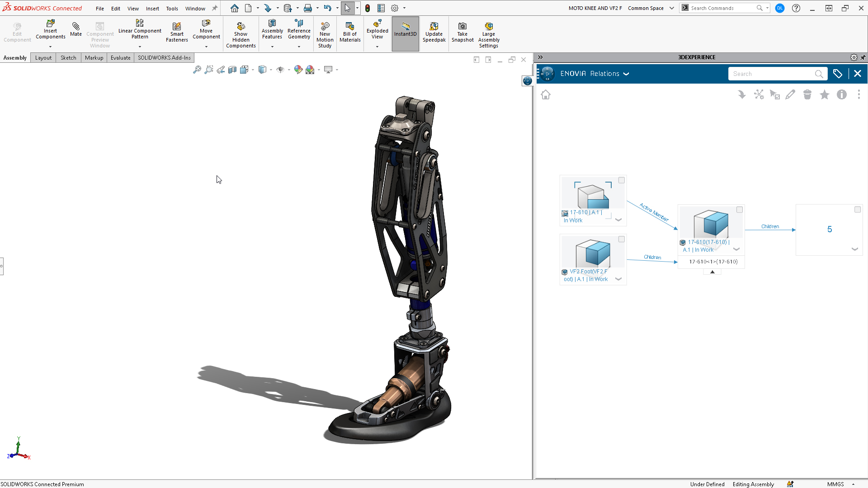Expand the Relations panel chevron
Image resolution: width=868 pixels, height=488 pixels.
[627, 73]
